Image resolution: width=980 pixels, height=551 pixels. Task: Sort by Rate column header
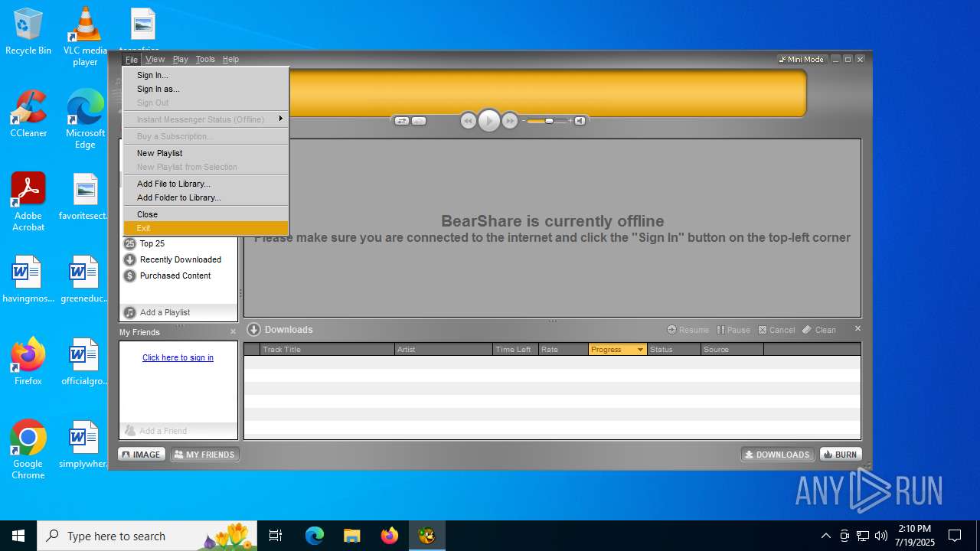[x=563, y=349]
